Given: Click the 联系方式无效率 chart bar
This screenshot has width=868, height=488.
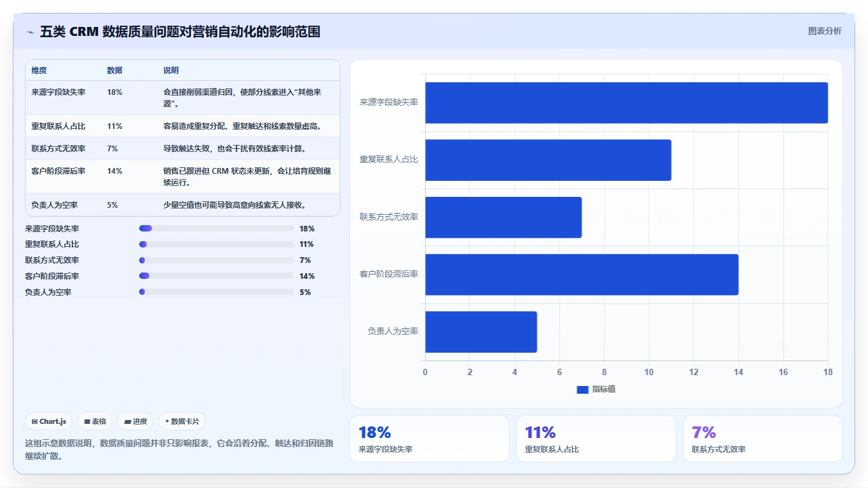Looking at the screenshot, I should (x=503, y=217).
